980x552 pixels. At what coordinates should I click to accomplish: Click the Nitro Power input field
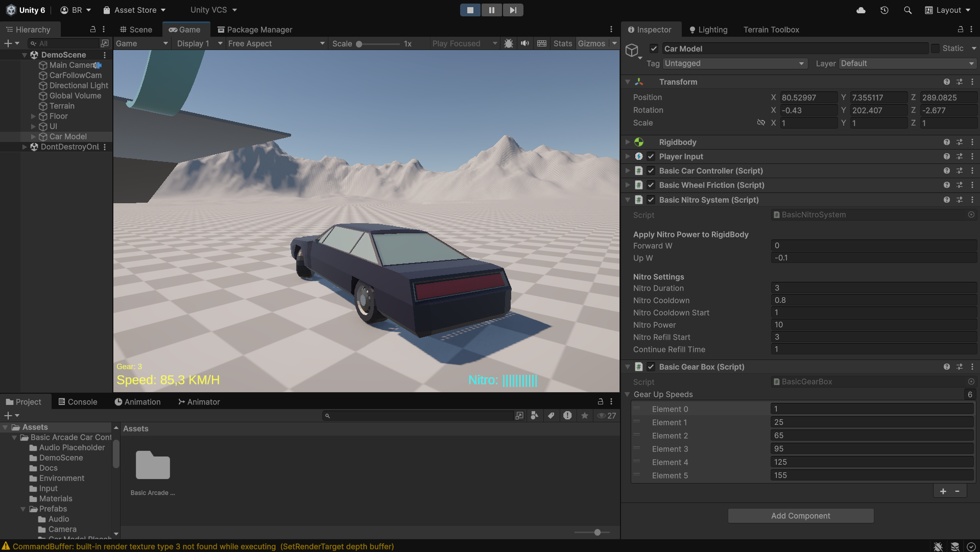(x=873, y=325)
